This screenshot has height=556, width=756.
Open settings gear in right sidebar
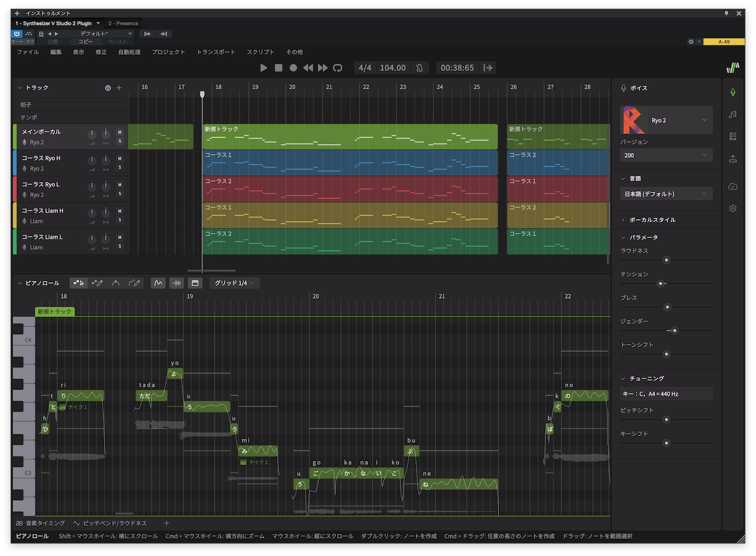pyautogui.click(x=733, y=208)
